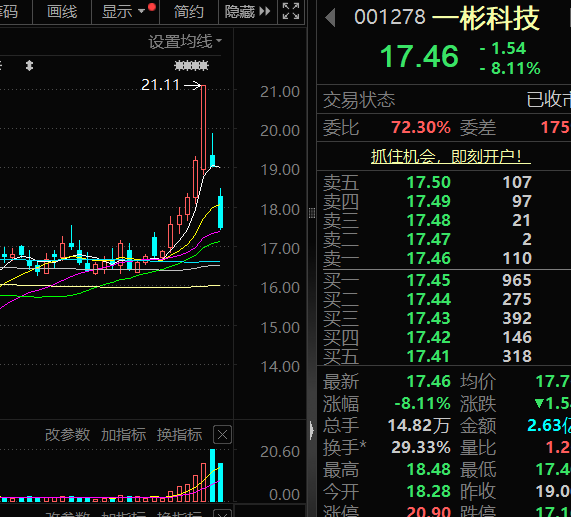Click the 卖一 volume 110
571x517 pixels.
coord(517,258)
